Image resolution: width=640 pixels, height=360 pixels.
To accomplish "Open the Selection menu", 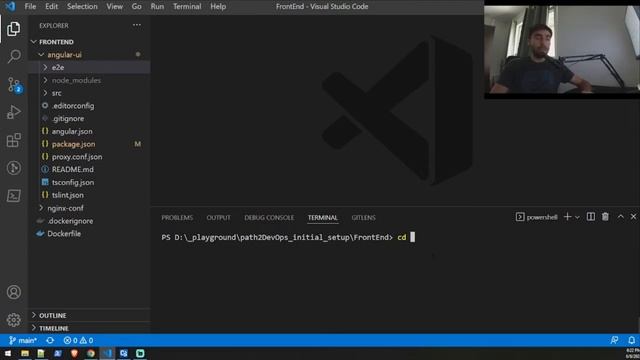I will point(82,7).
